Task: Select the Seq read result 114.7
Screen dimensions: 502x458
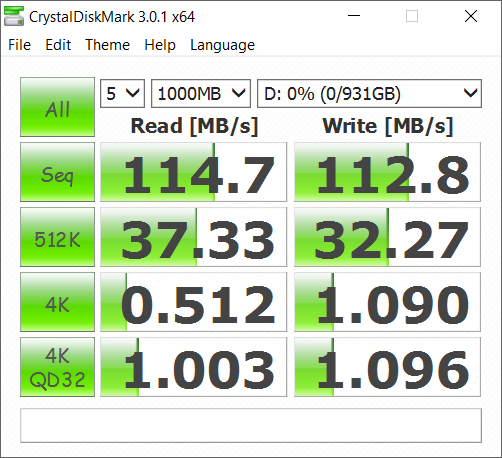Action: click(193, 172)
